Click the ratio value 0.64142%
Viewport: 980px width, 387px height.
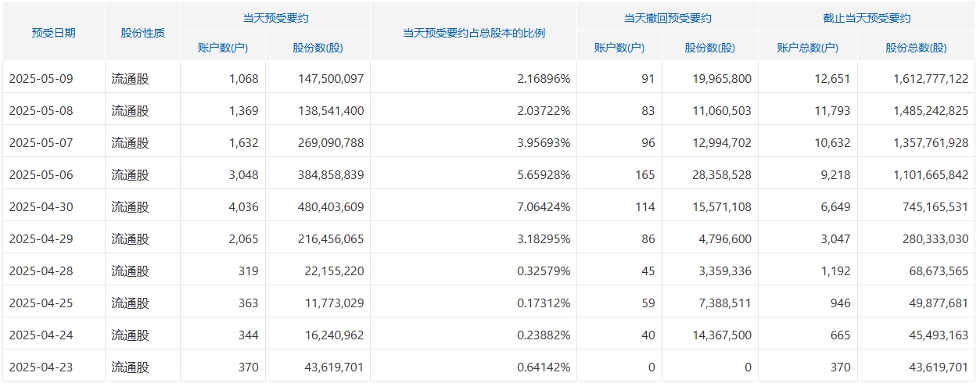coord(544,367)
